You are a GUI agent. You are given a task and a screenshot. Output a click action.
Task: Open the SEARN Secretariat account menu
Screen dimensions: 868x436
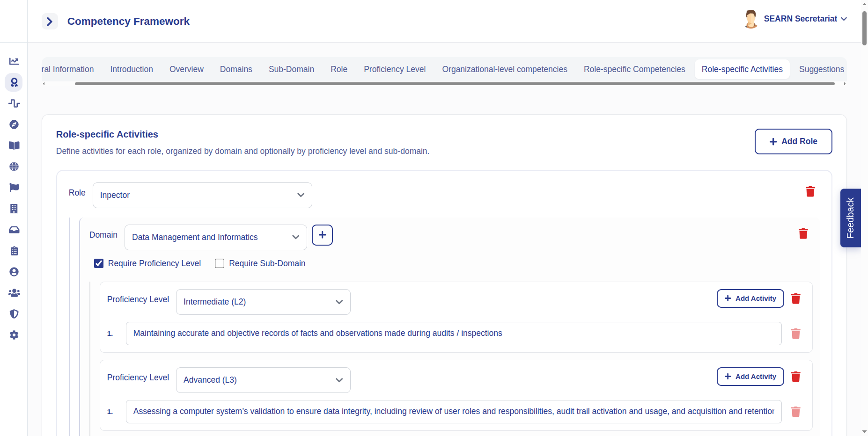pyautogui.click(x=805, y=19)
